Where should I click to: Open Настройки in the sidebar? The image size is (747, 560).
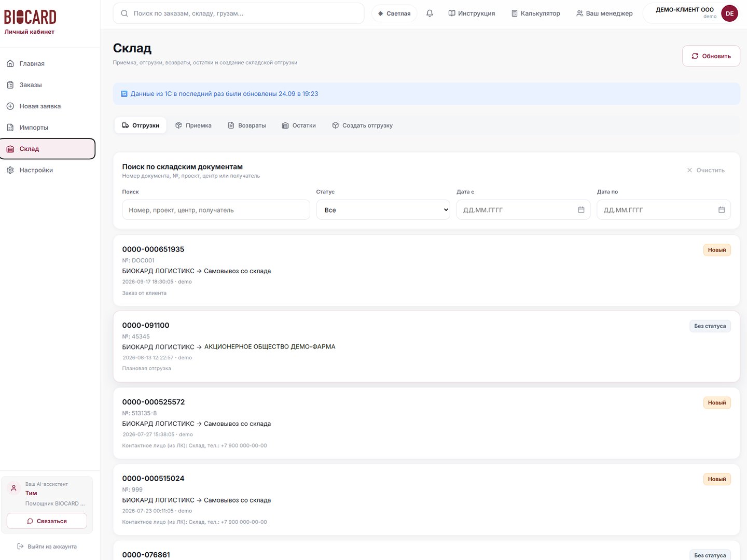coord(48,170)
